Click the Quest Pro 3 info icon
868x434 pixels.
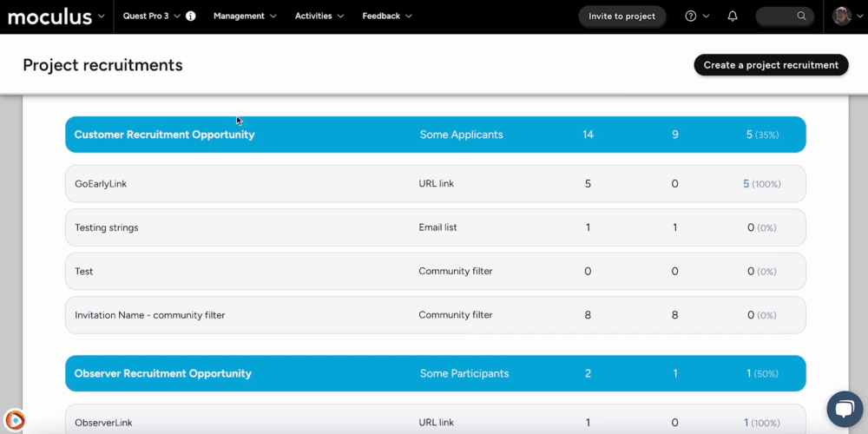click(x=191, y=16)
